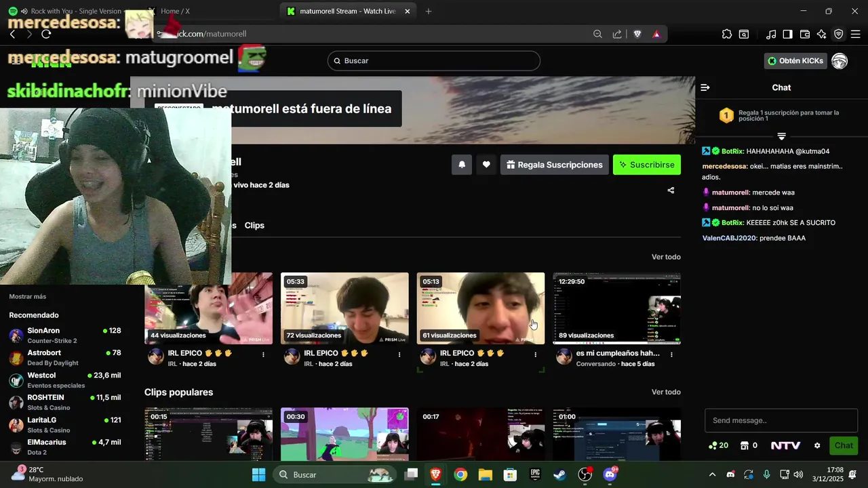Click the NTV emotes logo in chat
The image size is (868, 488).
point(785,445)
